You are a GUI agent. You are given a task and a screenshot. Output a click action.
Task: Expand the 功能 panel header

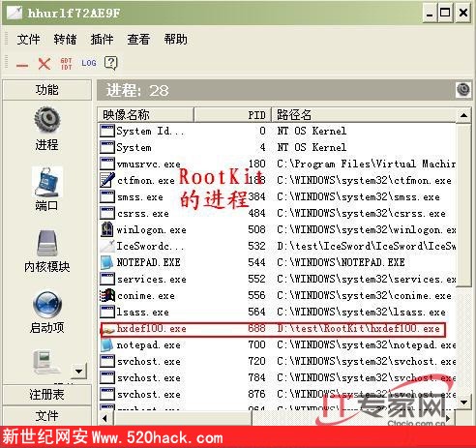47,90
